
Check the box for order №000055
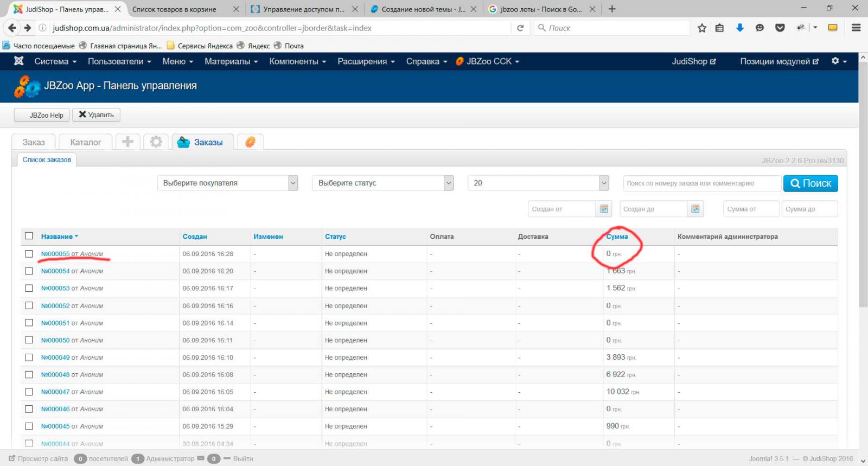(x=29, y=254)
